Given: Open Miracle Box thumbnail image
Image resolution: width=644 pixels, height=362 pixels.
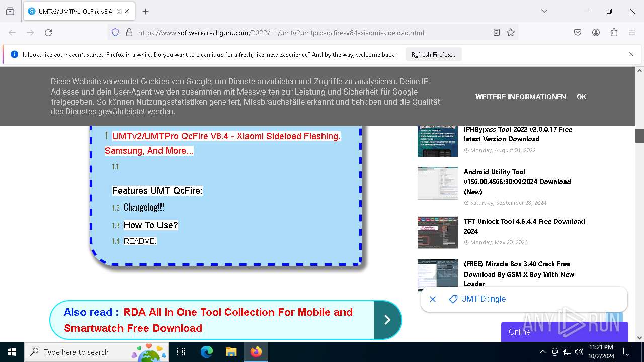Looking at the screenshot, I should pos(437,275).
